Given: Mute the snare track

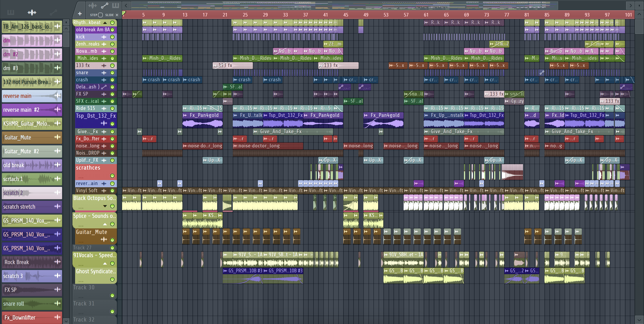Looking at the screenshot, I should point(112,73).
